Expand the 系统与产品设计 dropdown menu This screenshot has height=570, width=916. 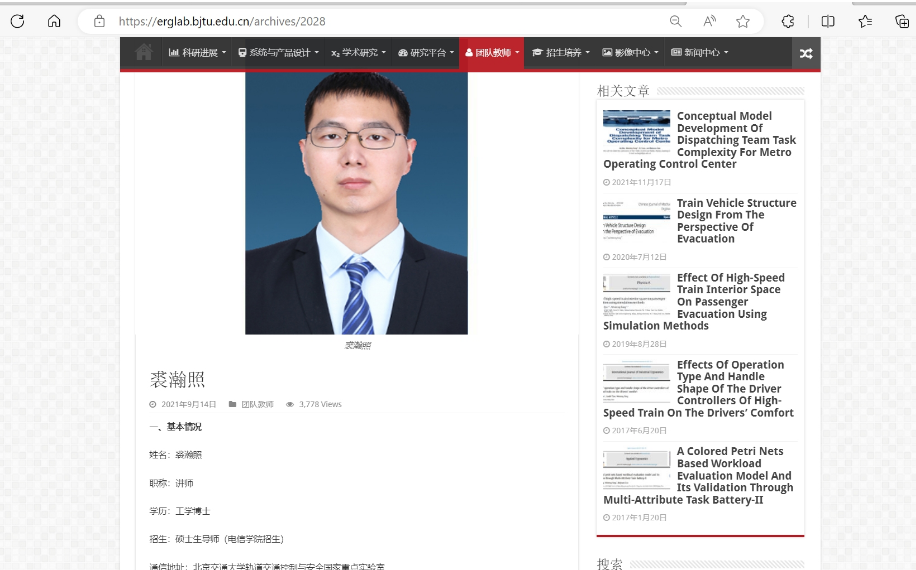278,53
